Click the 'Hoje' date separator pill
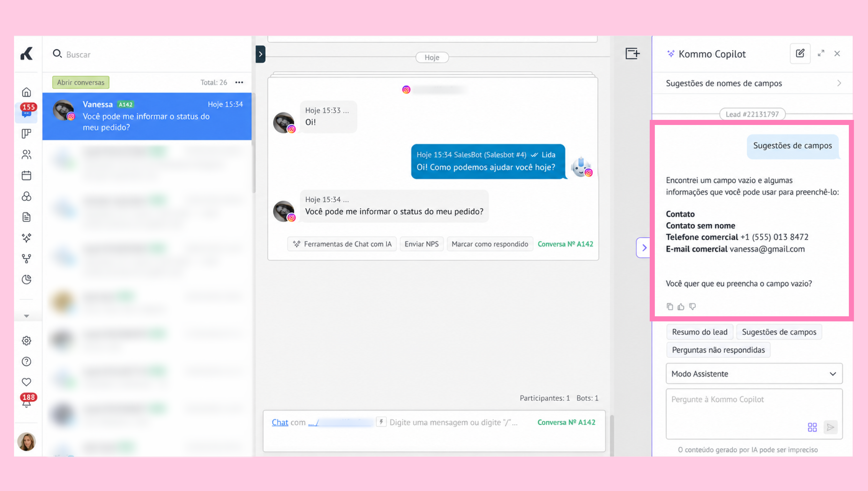 432,57
